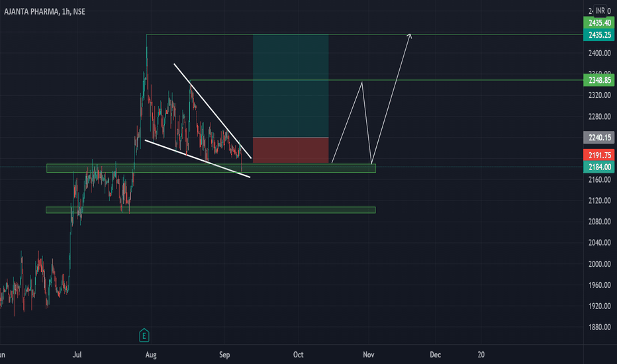Click the Sep label on time axis
This screenshot has height=364, width=617.
click(224, 355)
